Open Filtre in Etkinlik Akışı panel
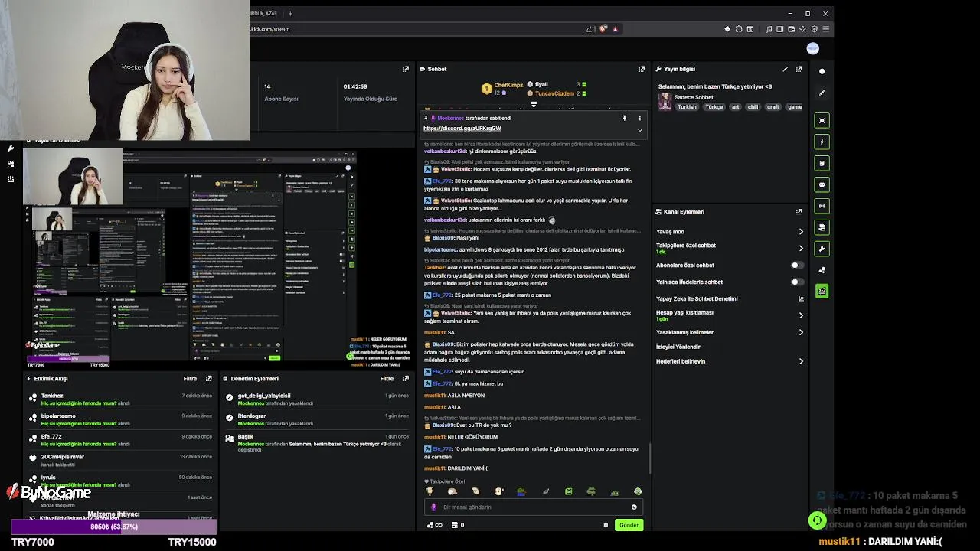This screenshot has height=551, width=980. click(190, 378)
